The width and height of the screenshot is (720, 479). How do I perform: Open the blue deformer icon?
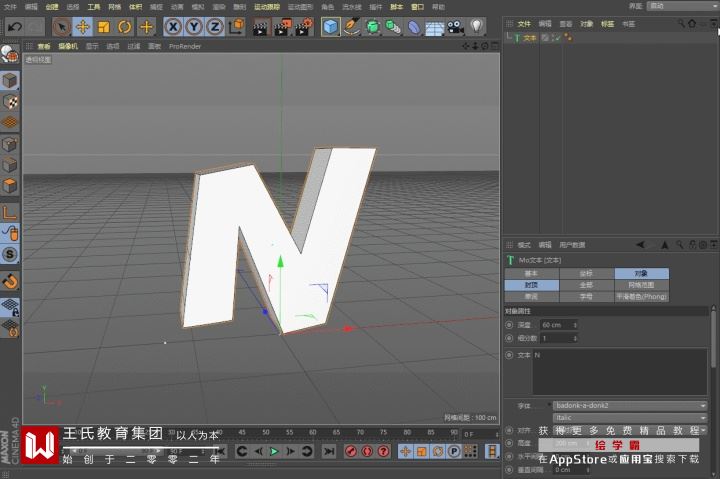(x=414, y=27)
